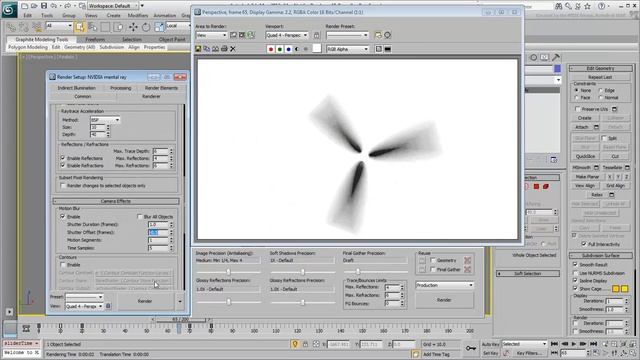Open the RGB Alpha channel dropdown

347,49
